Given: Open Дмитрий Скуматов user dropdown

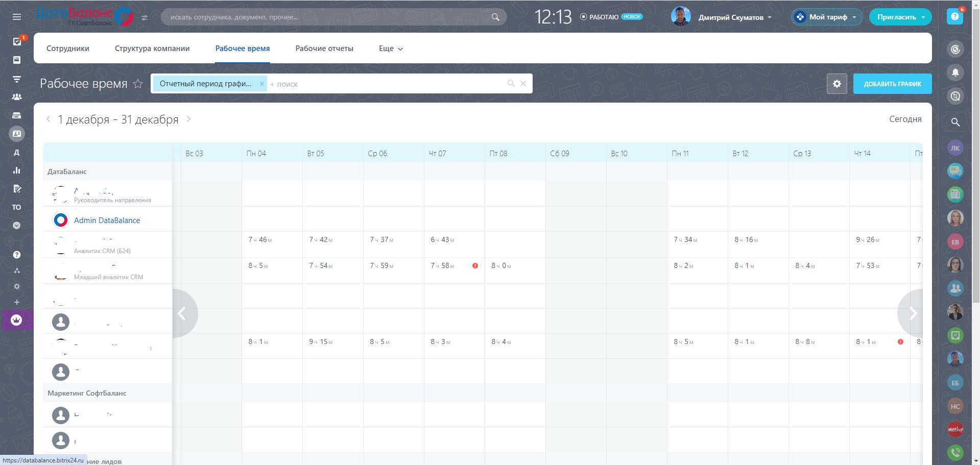Looking at the screenshot, I should pos(734,17).
